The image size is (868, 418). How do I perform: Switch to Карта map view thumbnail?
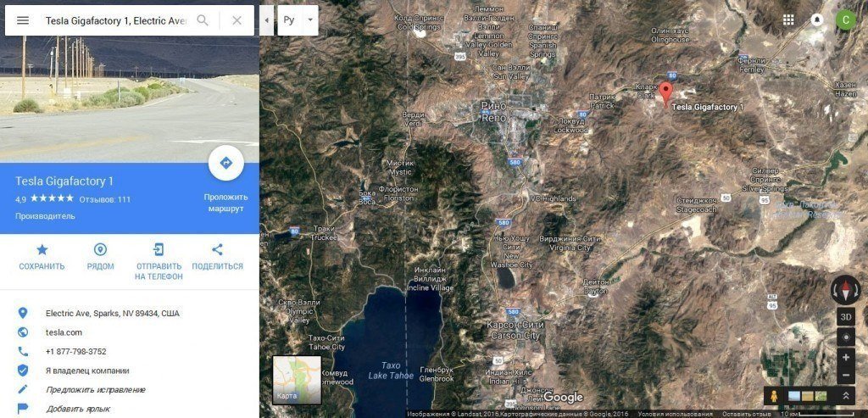(x=297, y=380)
